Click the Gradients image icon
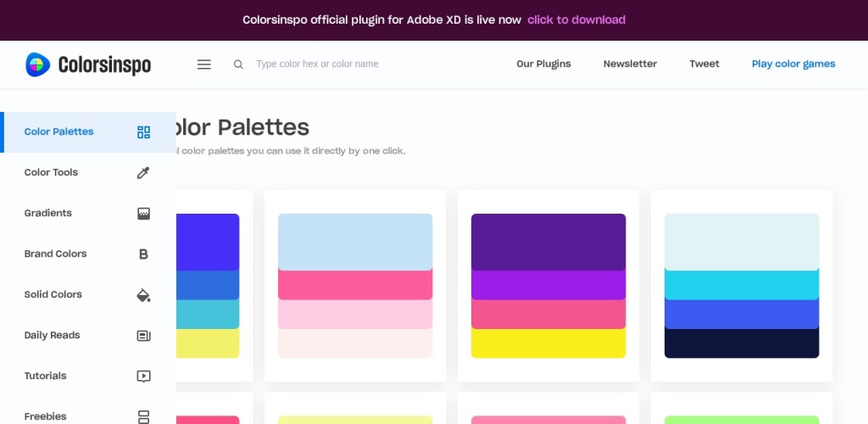Image resolution: width=868 pixels, height=424 pixels. pos(143,214)
